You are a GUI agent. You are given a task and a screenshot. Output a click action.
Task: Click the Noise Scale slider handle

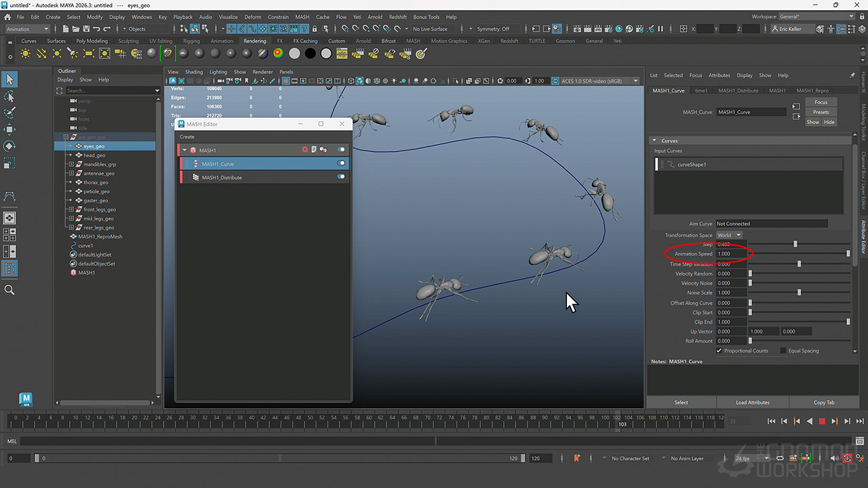[x=799, y=292]
